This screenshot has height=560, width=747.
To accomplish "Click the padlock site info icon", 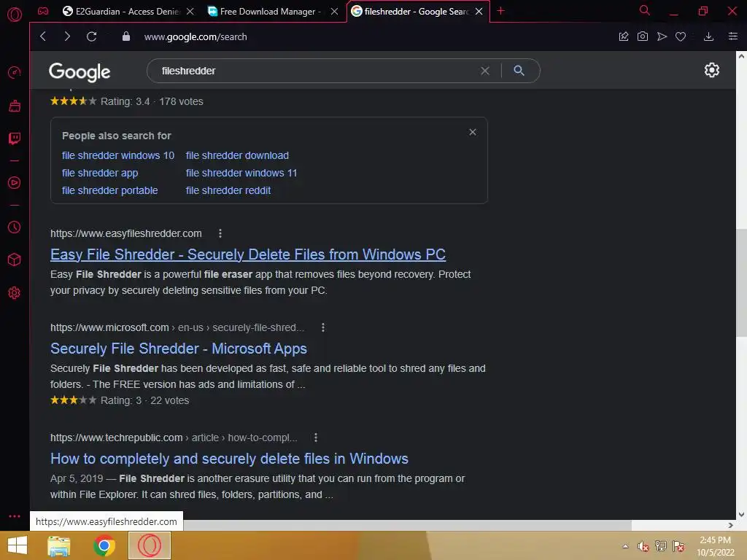I will tap(125, 36).
